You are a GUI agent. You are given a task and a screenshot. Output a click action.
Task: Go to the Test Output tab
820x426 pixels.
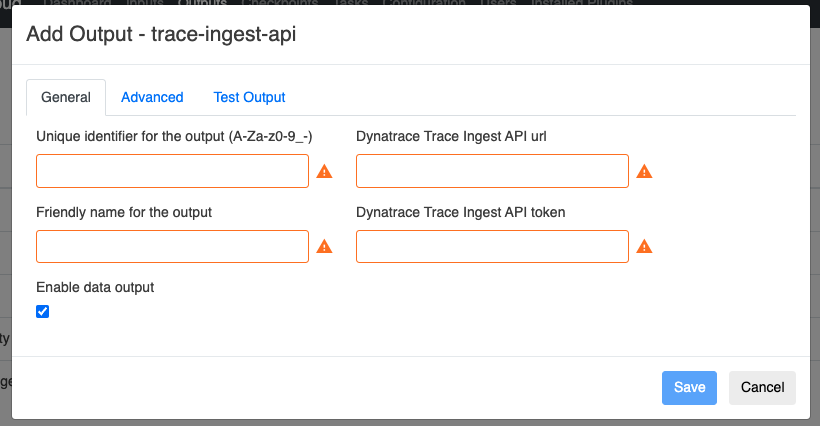pos(249,97)
